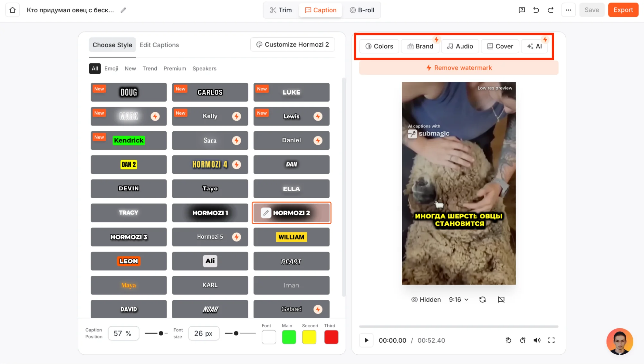Select the Dan 2 caption style
This screenshot has width=644, height=364.
(129, 164)
